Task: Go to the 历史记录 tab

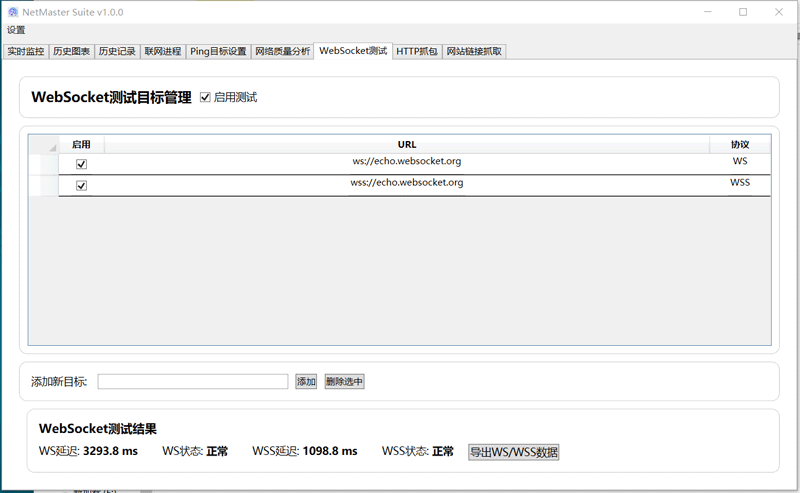Action: coord(117,51)
